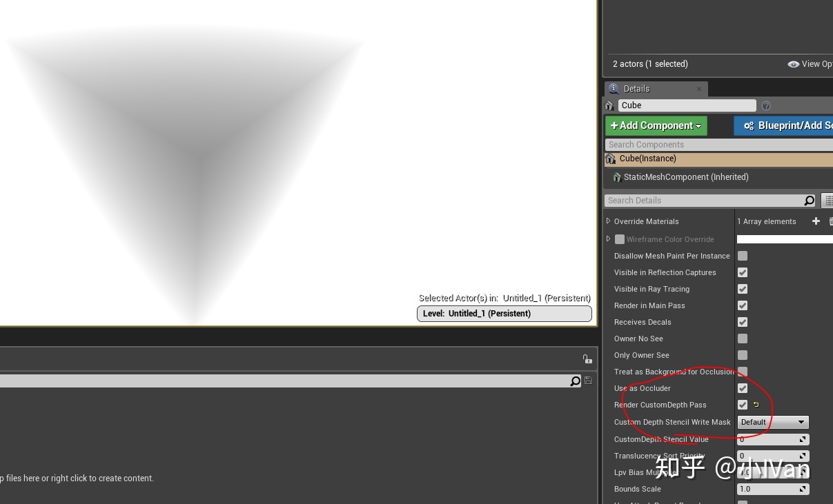
Task: Open Custom Depth Stencil Write Mask dropdown
Action: tap(773, 422)
